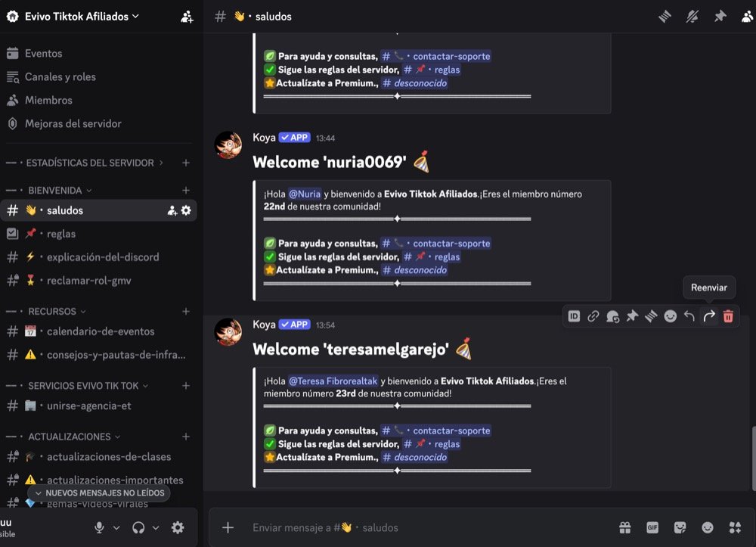Open the apps launcher in message bar

pos(735,527)
